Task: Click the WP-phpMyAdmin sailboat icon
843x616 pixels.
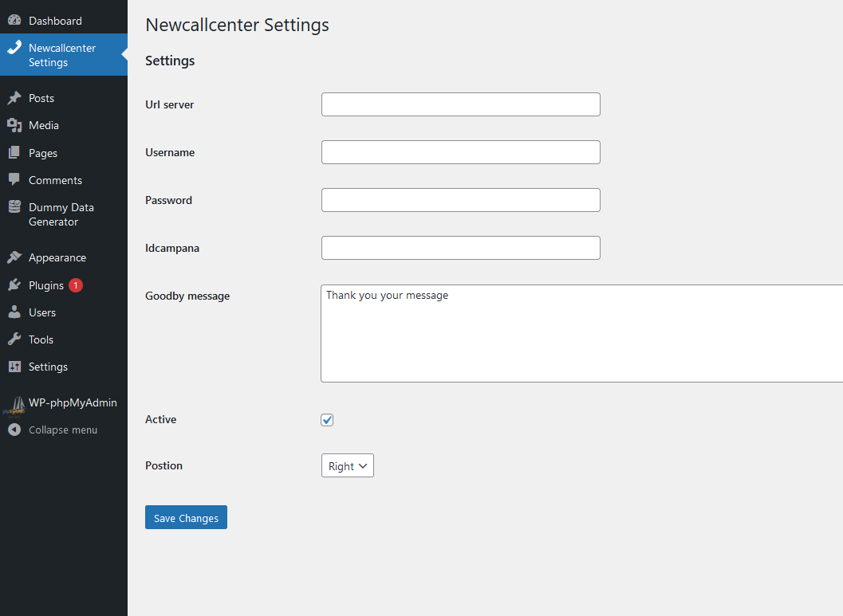Action: (14, 406)
